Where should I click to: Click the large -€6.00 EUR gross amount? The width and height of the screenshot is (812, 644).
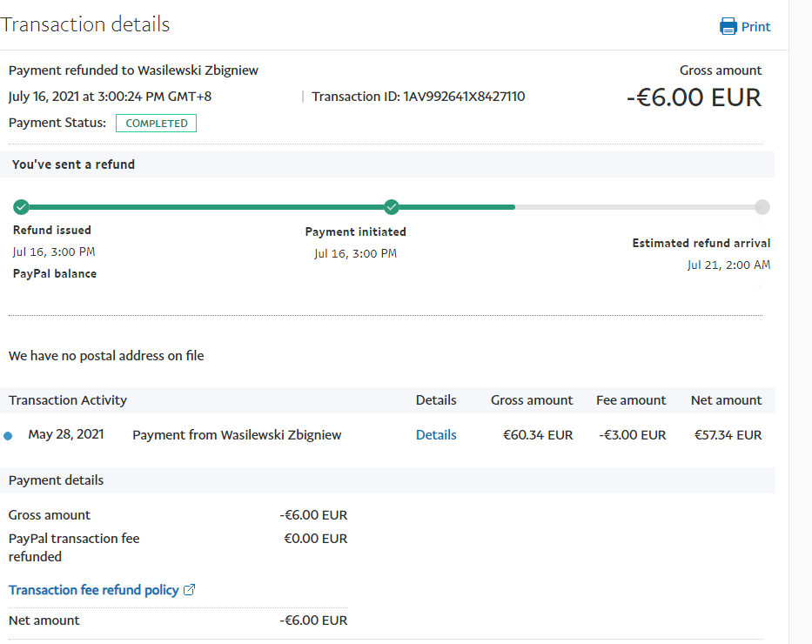[694, 97]
